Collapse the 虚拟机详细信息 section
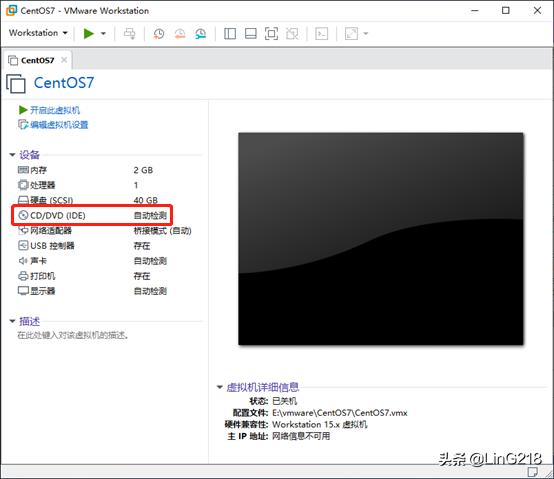The image size is (554, 479). tap(219, 387)
